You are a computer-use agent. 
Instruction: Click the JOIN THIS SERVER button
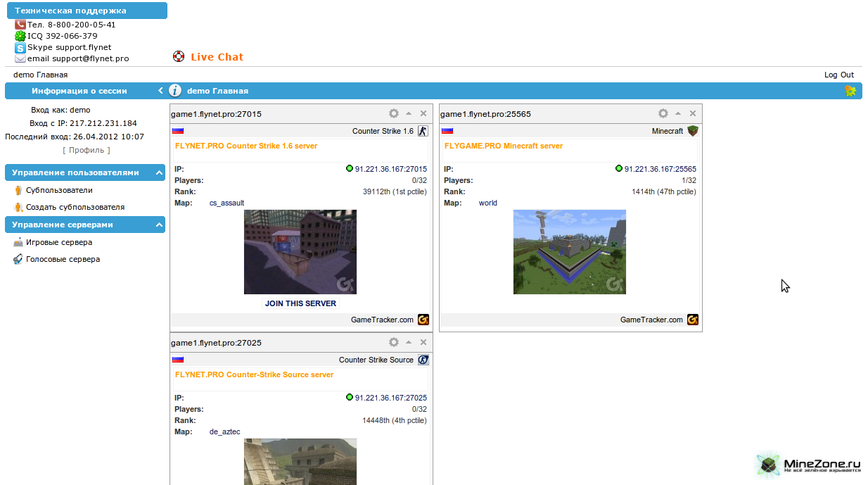[x=300, y=303]
